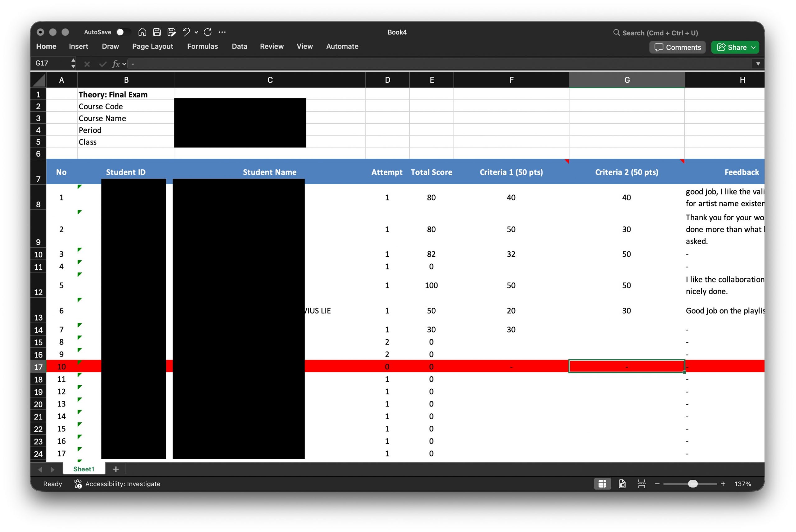Open the Review ribbon tab

[271, 46]
